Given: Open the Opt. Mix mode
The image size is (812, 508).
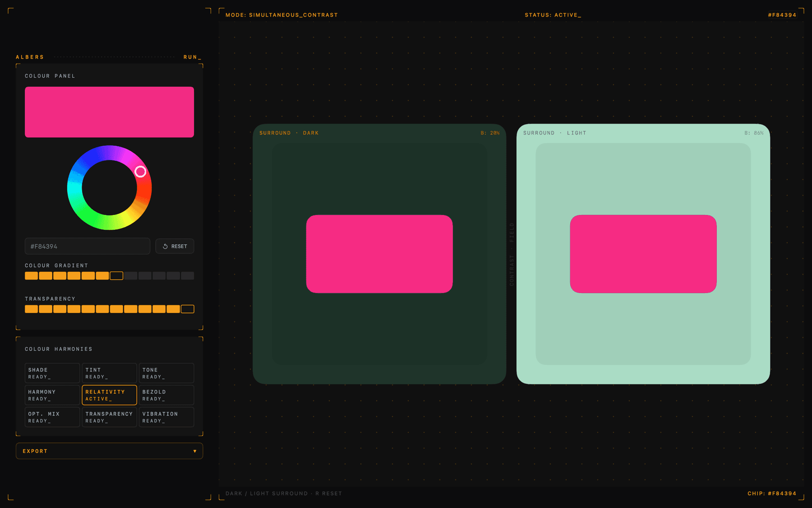Looking at the screenshot, I should 52,417.
